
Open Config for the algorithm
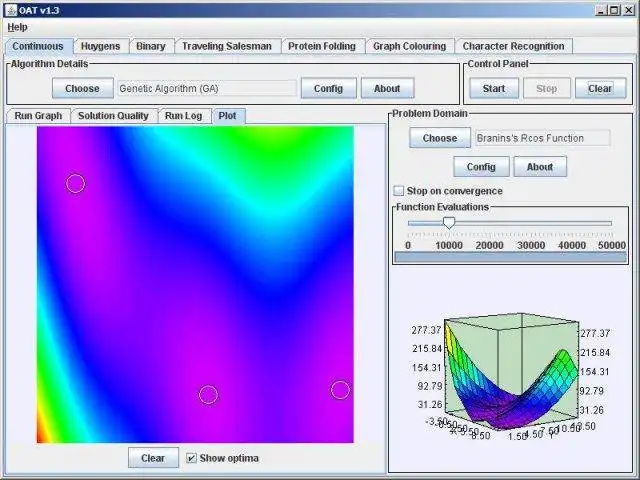(328, 88)
